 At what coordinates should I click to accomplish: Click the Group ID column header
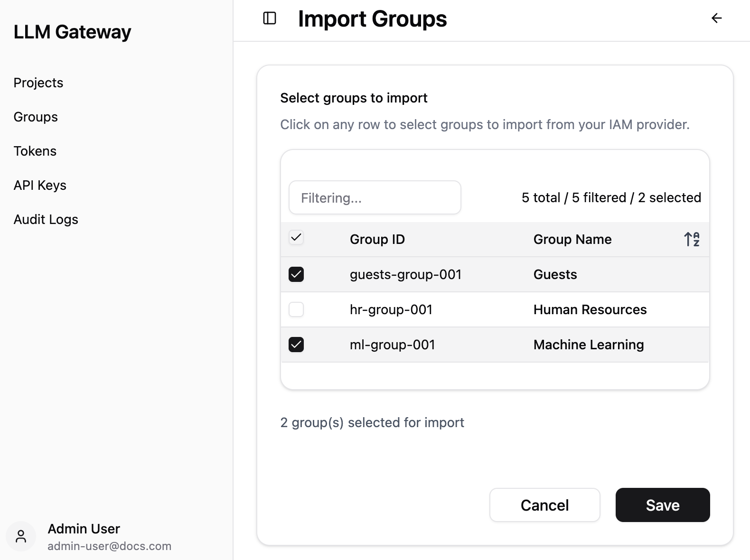pos(377,239)
